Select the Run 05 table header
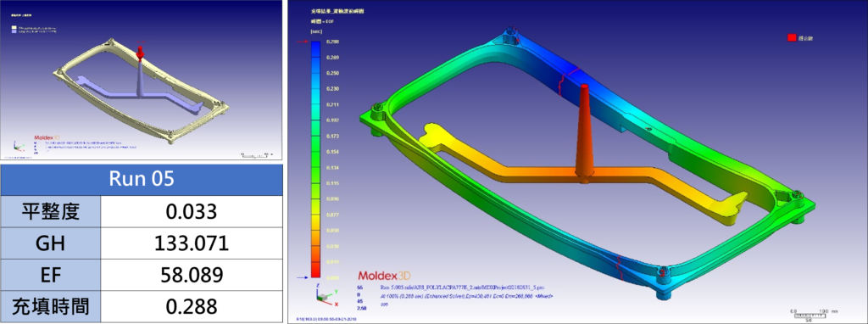 [x=142, y=180]
